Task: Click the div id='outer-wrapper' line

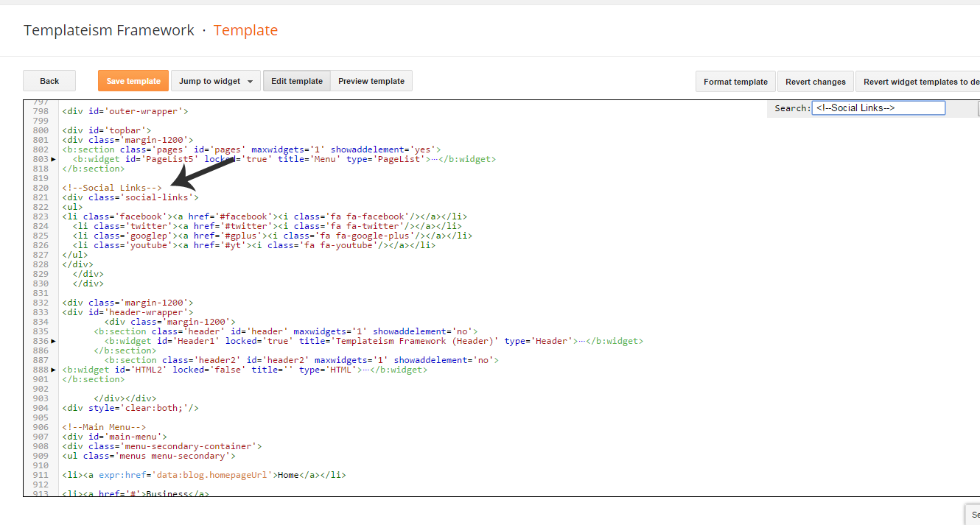Action: [125, 111]
